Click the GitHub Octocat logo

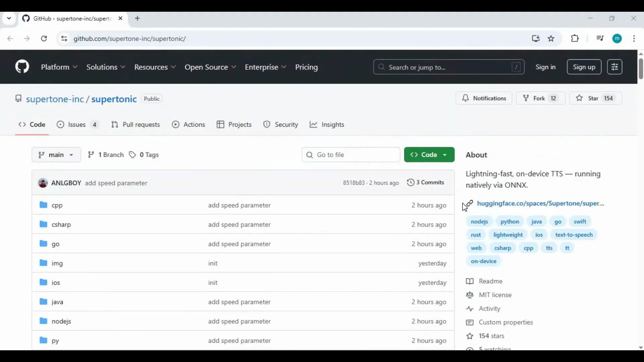[22, 67]
